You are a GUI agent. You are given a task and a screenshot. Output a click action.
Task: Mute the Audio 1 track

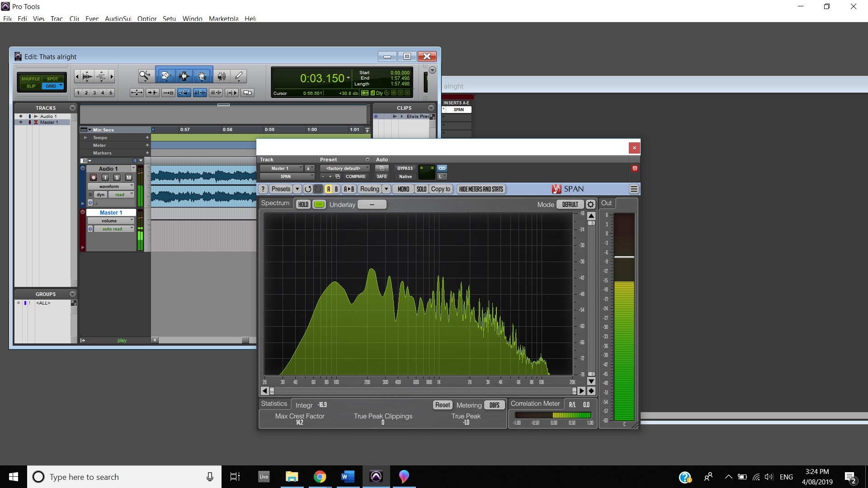[x=128, y=178]
